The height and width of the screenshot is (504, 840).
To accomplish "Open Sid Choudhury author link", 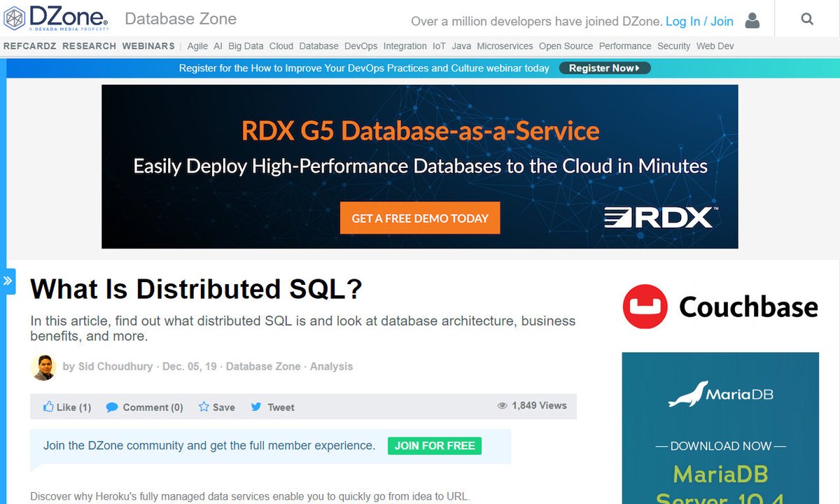I will [x=115, y=367].
